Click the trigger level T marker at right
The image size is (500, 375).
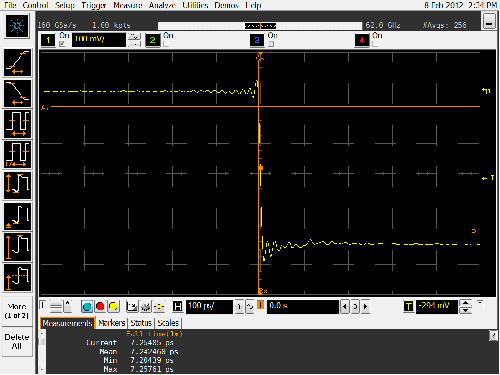point(488,178)
